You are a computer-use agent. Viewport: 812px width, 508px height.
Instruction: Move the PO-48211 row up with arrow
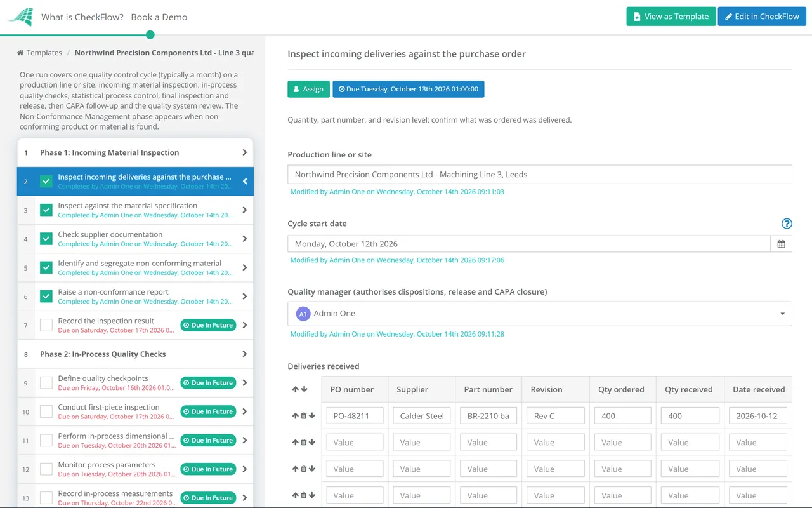tap(295, 416)
